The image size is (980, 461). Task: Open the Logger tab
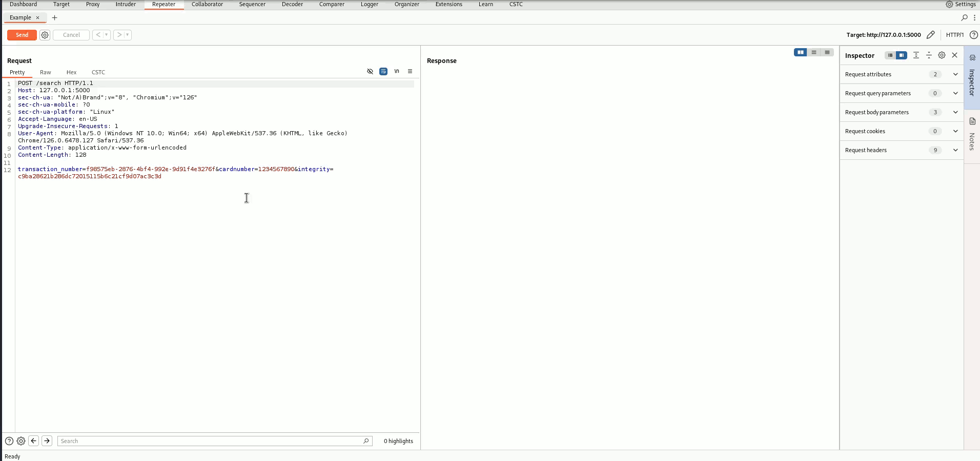tap(369, 4)
